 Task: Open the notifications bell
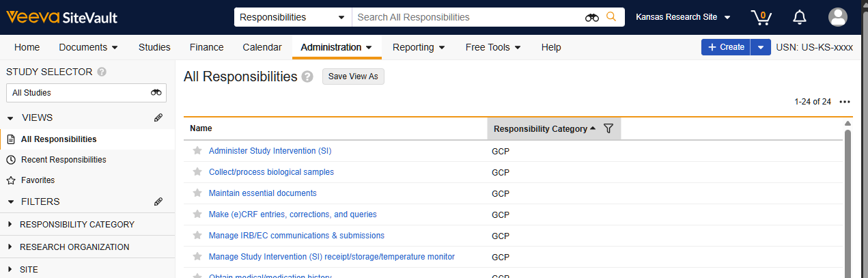(x=799, y=17)
